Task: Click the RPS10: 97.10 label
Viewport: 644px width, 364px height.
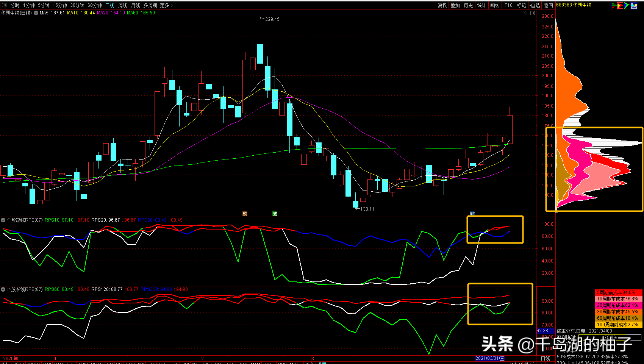Action: click(59, 220)
